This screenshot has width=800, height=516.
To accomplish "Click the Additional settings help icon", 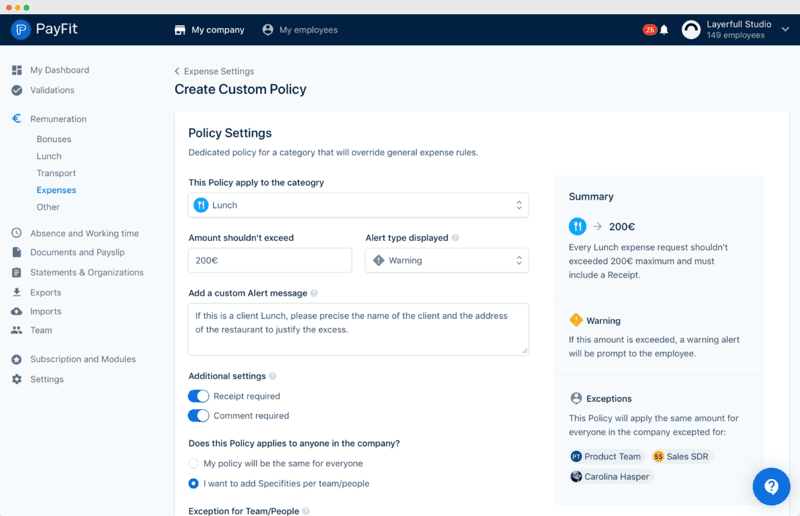I will pyautogui.click(x=272, y=376).
